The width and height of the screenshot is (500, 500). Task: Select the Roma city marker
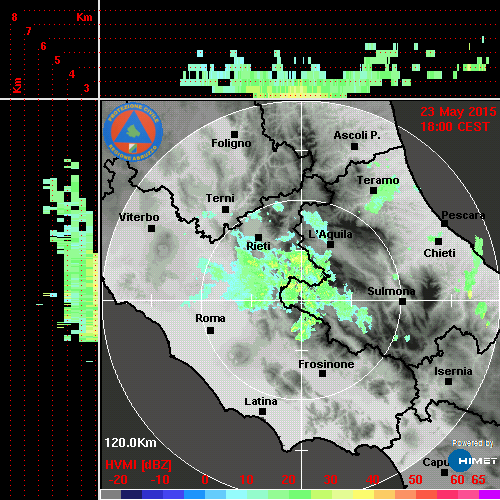point(210,330)
